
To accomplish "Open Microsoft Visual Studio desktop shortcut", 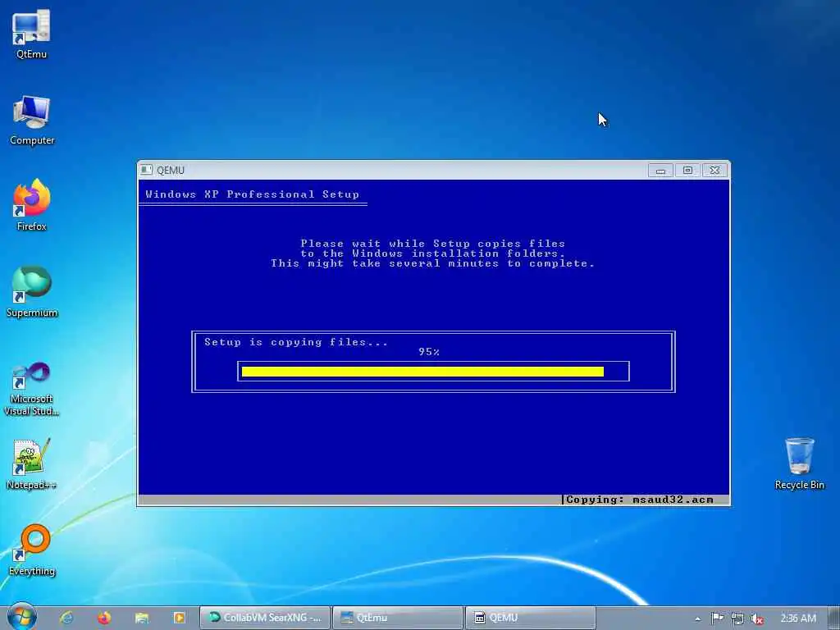I will click(x=32, y=389).
